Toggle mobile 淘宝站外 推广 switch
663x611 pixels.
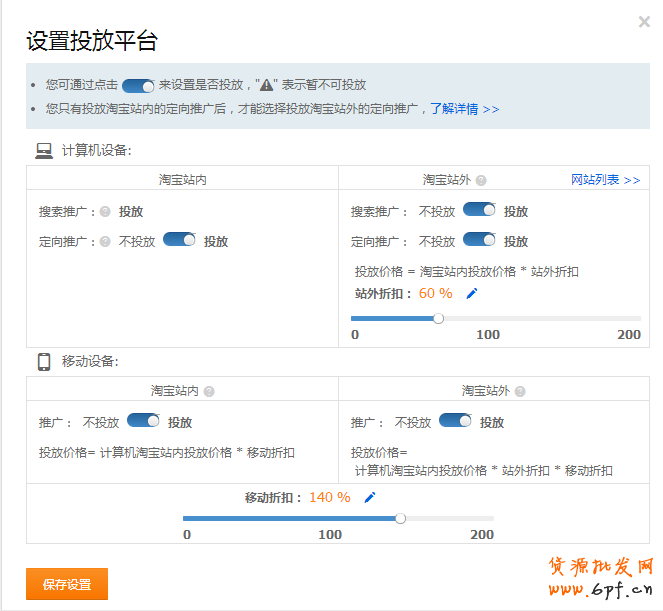[x=455, y=421]
